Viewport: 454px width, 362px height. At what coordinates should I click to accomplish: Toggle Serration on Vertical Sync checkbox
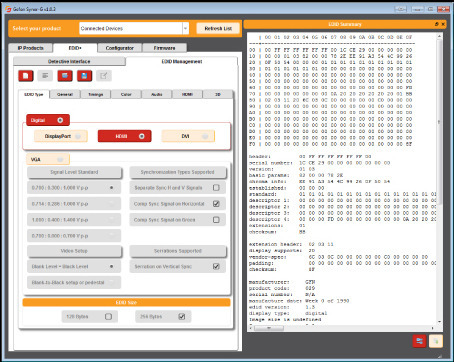[x=216, y=266]
